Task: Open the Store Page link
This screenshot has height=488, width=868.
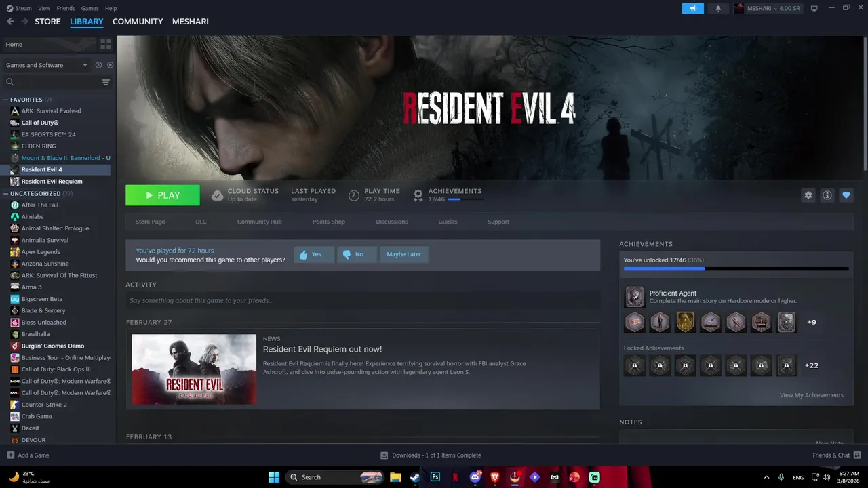Action: [150, 222]
